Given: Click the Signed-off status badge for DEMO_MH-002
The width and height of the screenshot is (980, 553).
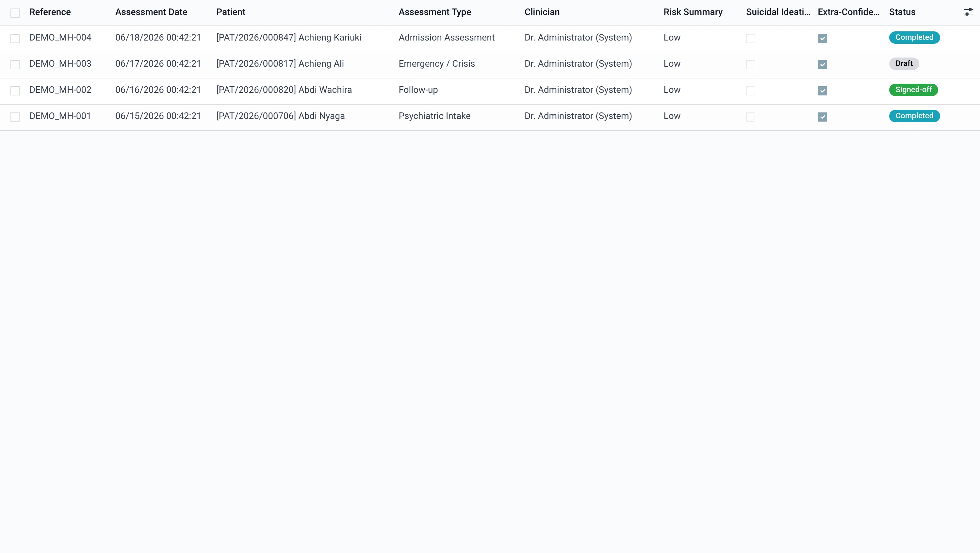Looking at the screenshot, I should 913,90.
